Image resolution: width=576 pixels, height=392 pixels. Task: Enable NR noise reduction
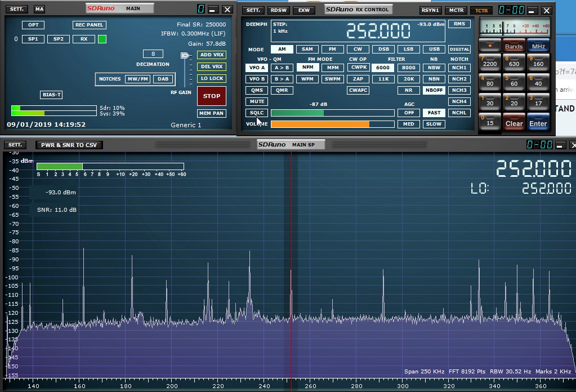pos(408,90)
